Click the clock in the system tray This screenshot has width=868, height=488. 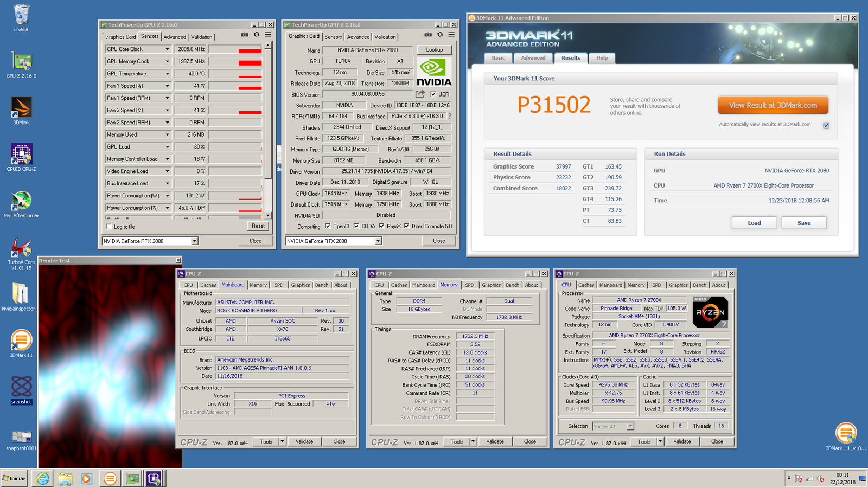[x=842, y=479]
